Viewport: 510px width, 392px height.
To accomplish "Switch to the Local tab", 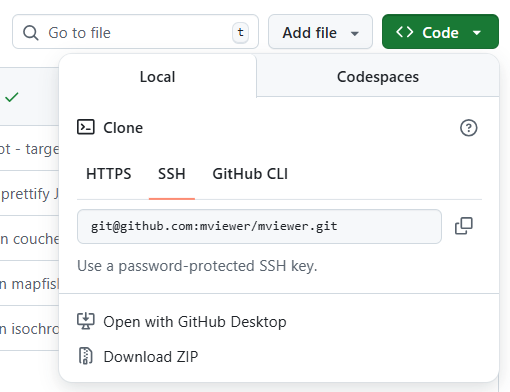I will coord(158,77).
